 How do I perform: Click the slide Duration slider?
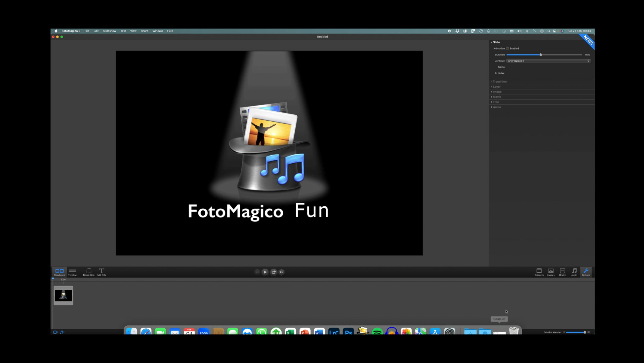(x=544, y=55)
